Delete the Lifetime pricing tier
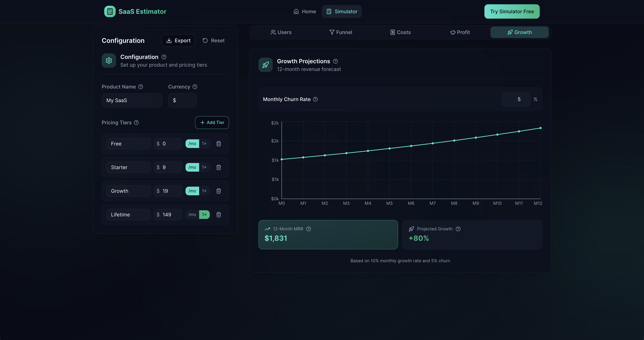 (x=218, y=214)
